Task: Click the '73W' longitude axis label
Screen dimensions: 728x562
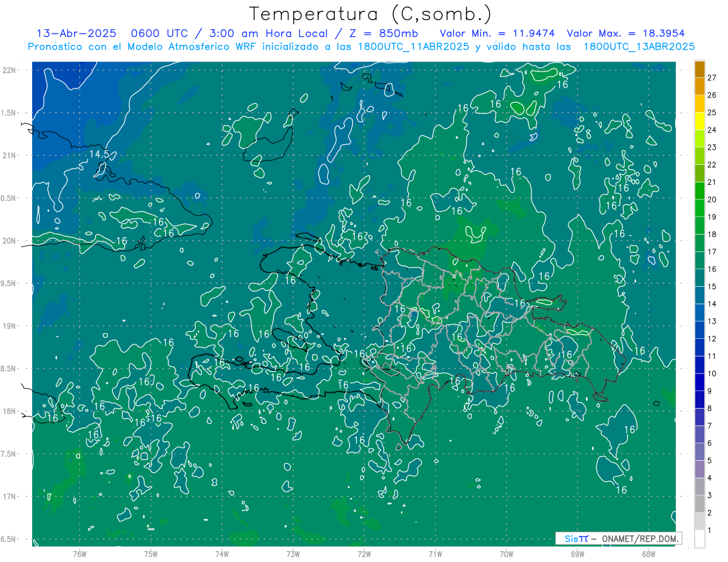Action: (293, 554)
